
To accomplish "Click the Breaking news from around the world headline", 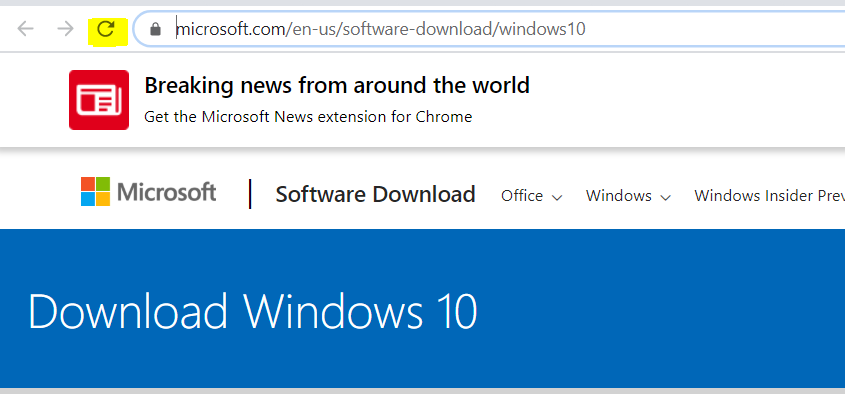I will coord(337,85).
